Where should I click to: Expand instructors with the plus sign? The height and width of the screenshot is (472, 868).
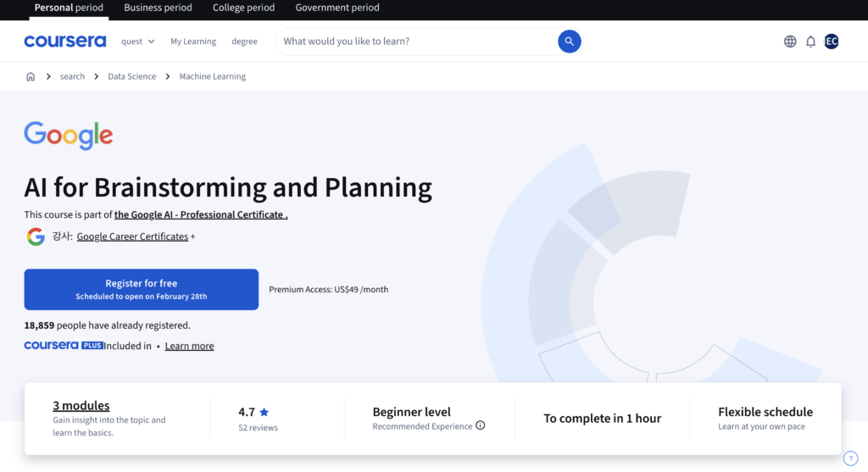[192, 236]
